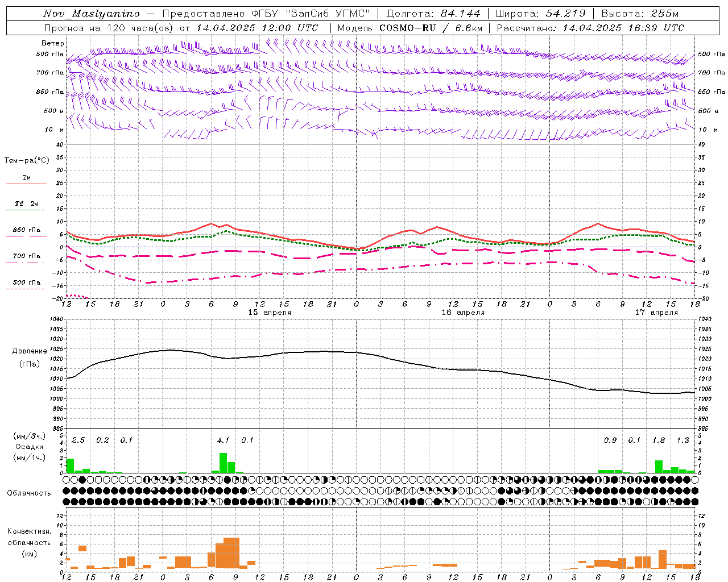Click the (км) convective cloud unit label
Image resolution: width=728 pixels, height=582 pixels.
click(29, 554)
